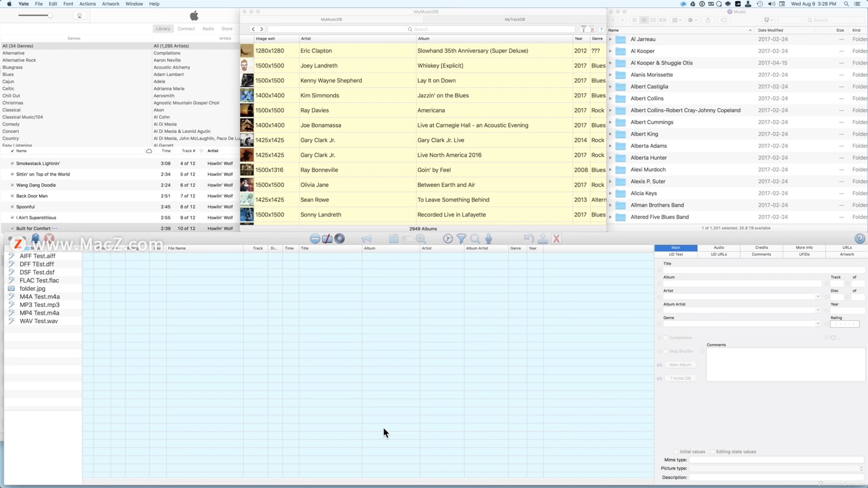The height and width of the screenshot is (488, 868).
Task: Open Spotlight search in menu bar
Action: [x=846, y=4]
